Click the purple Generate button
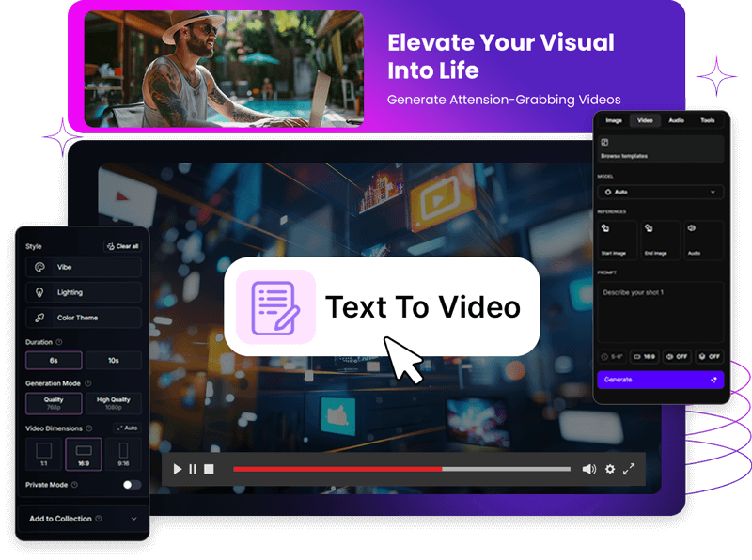 click(x=660, y=380)
